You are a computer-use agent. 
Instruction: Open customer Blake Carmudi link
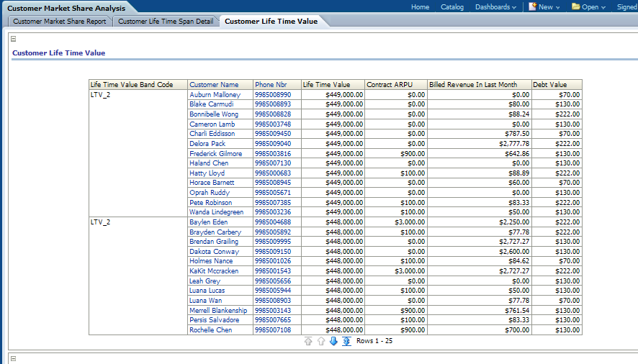tap(211, 104)
